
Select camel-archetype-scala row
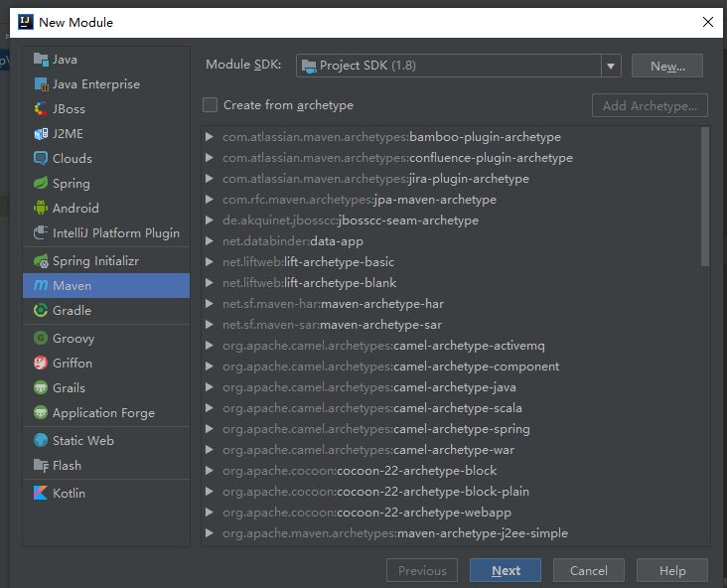(x=451, y=408)
